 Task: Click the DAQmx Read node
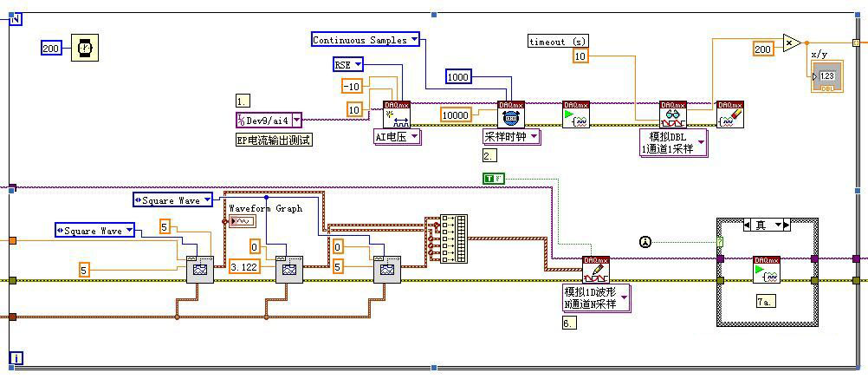(672, 114)
